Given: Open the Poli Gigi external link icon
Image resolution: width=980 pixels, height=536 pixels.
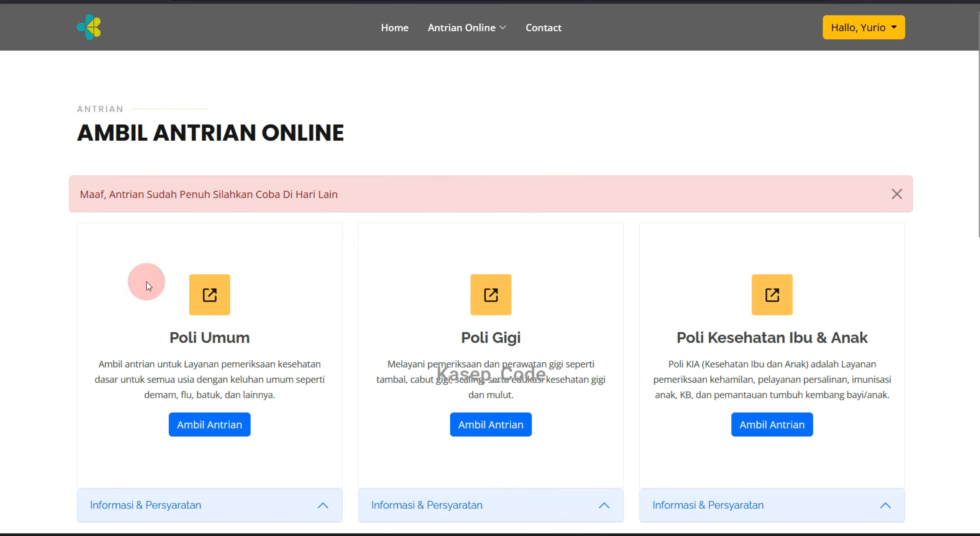Looking at the screenshot, I should 491,294.
